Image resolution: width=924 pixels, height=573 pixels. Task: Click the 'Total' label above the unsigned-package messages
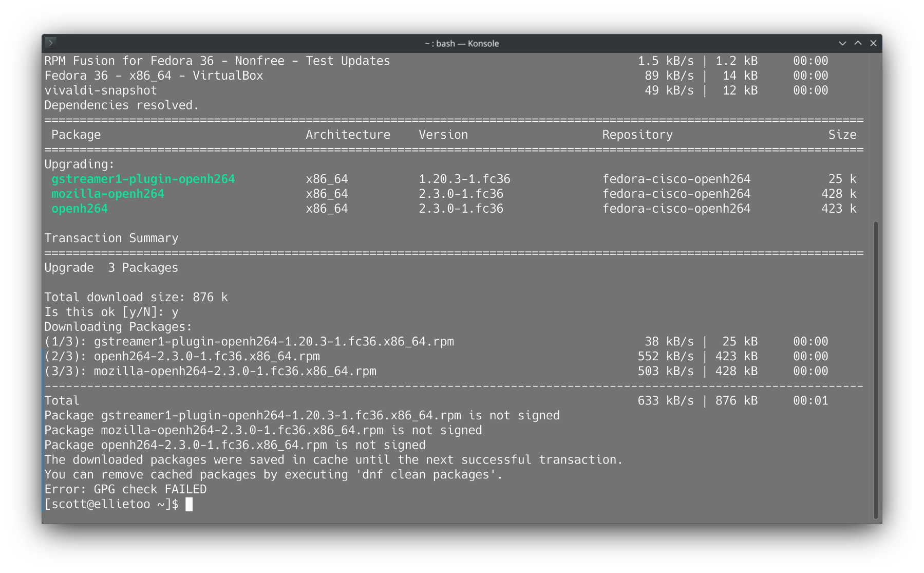[x=62, y=401]
